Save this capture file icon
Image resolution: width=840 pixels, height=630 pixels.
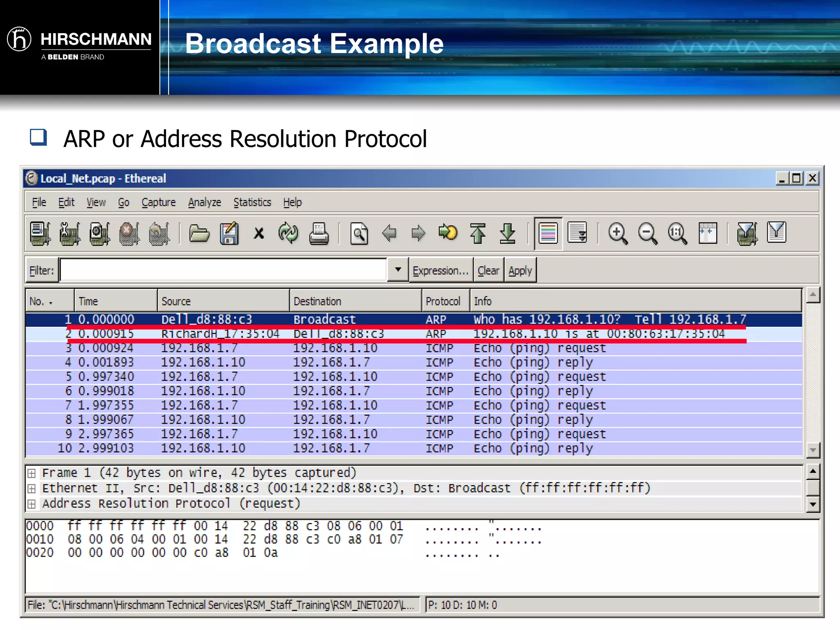(x=229, y=233)
